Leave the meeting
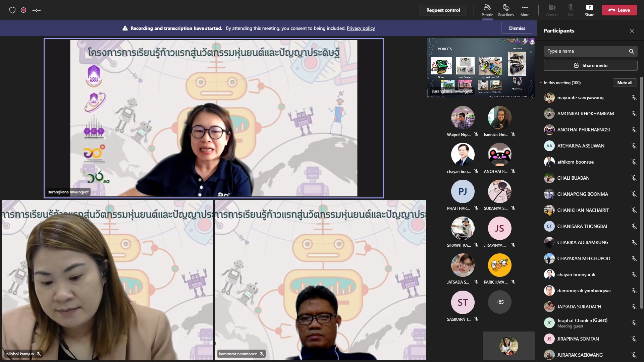Image resolution: width=644 pixels, height=362 pixels. pos(619,10)
